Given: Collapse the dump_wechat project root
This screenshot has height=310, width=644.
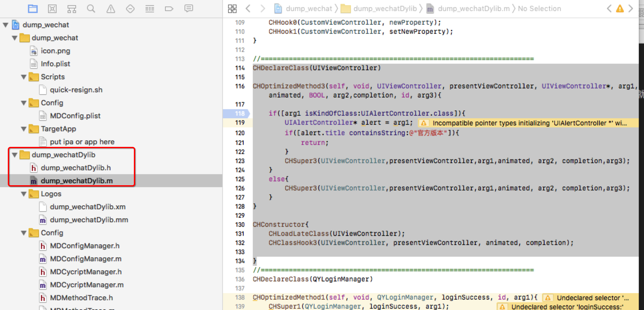Looking at the screenshot, I should pyautogui.click(x=6, y=25).
